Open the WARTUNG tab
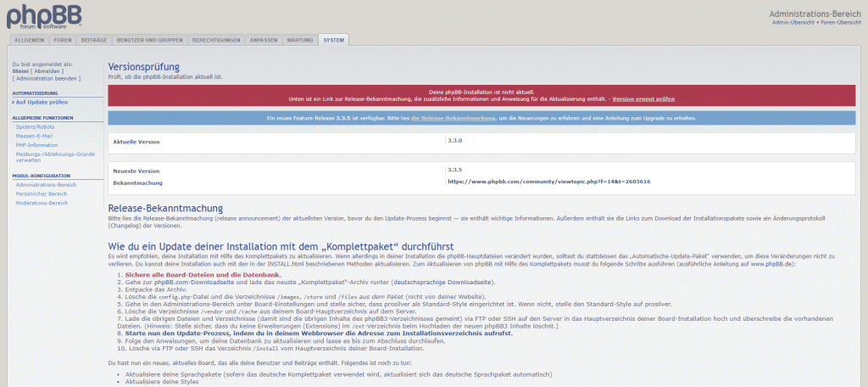 click(x=300, y=41)
